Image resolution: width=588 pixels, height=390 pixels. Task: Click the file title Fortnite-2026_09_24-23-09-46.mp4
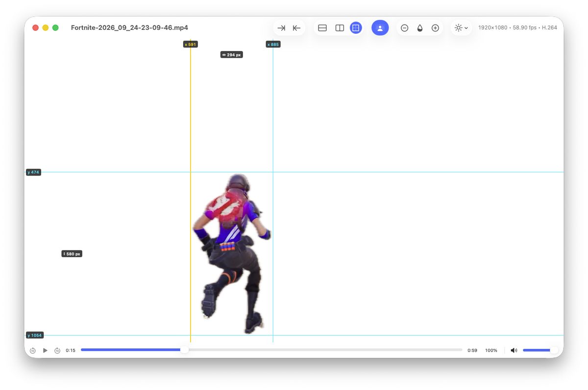(129, 28)
